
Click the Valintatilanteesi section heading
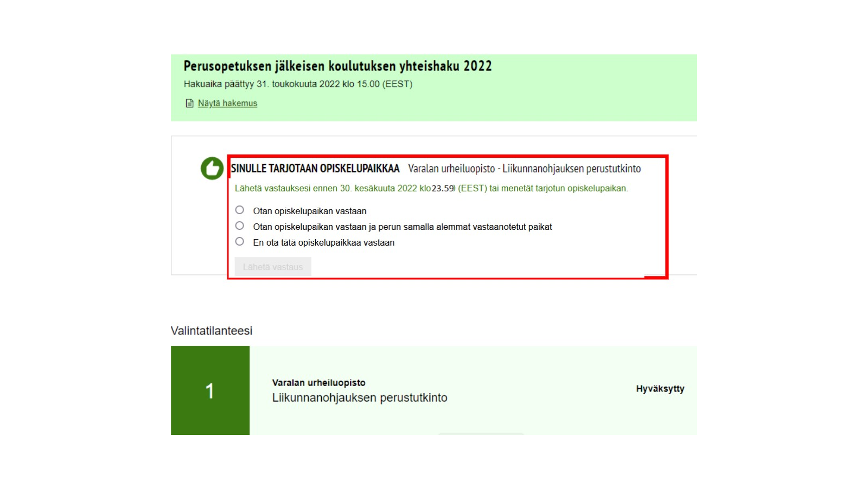tap(212, 331)
